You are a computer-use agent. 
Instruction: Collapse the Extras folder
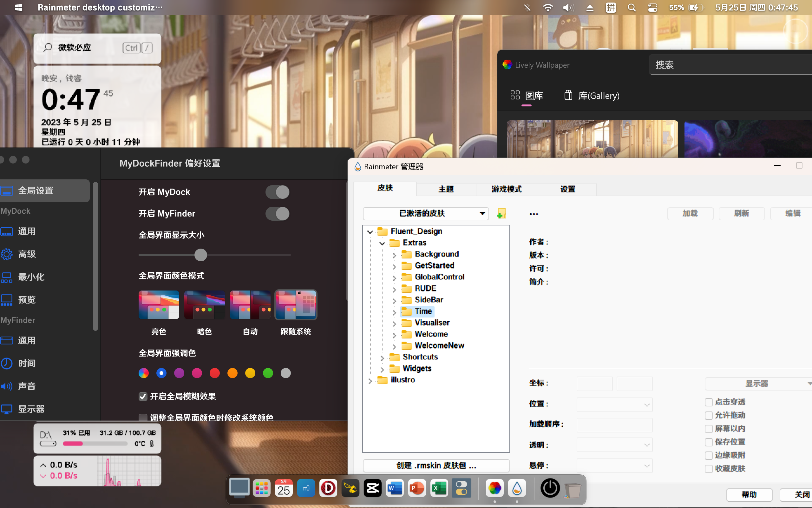pos(382,243)
